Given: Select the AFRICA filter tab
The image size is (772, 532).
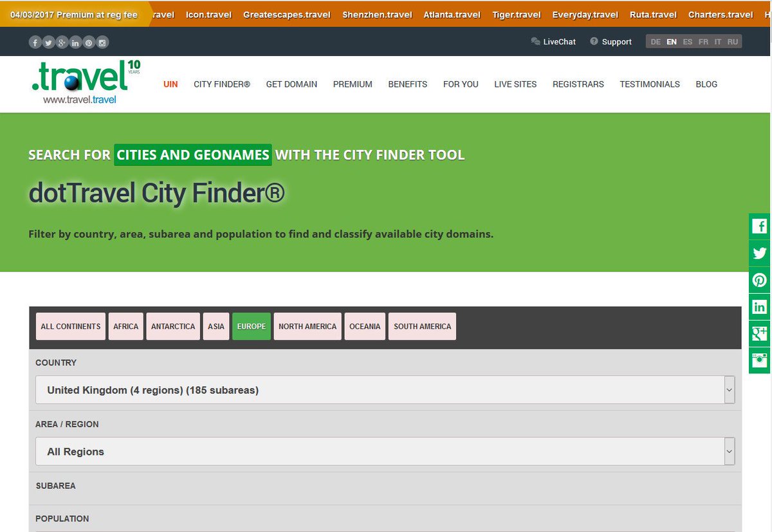Looking at the screenshot, I should [126, 326].
